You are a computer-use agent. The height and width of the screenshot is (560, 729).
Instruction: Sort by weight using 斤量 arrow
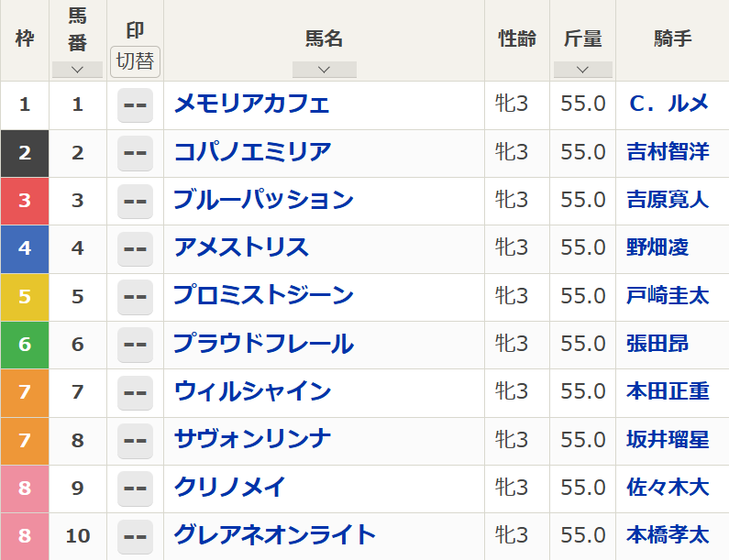coord(582,70)
